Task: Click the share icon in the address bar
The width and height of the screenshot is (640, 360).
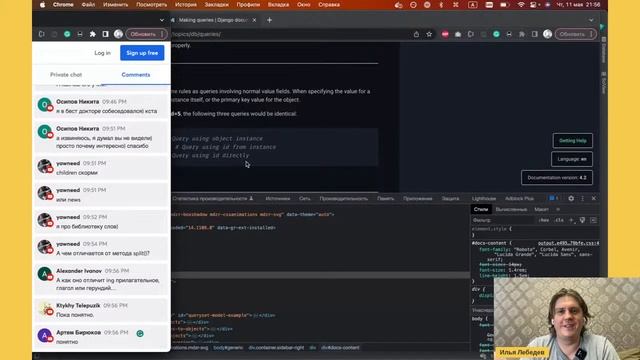Action: [416, 34]
